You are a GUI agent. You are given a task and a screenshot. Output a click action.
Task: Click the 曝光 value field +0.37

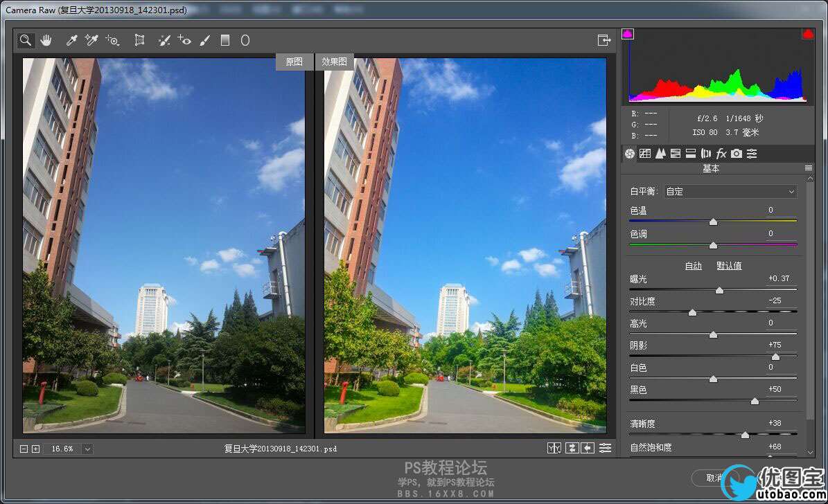click(x=780, y=278)
